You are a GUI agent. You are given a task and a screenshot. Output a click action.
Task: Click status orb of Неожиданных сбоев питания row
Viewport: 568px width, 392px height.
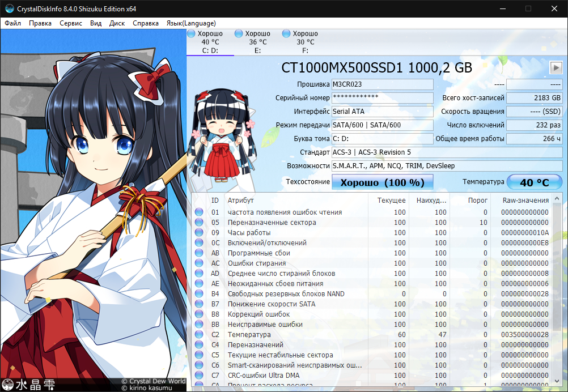point(199,283)
